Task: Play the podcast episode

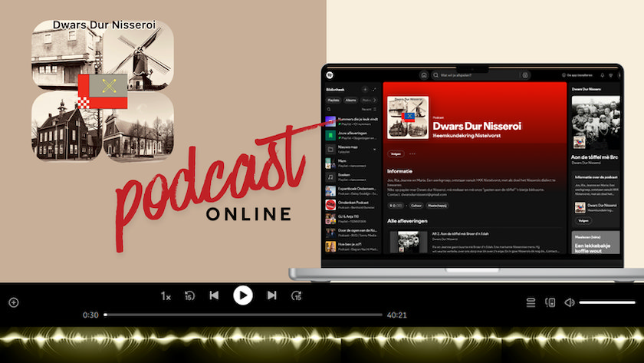Action: tap(243, 295)
